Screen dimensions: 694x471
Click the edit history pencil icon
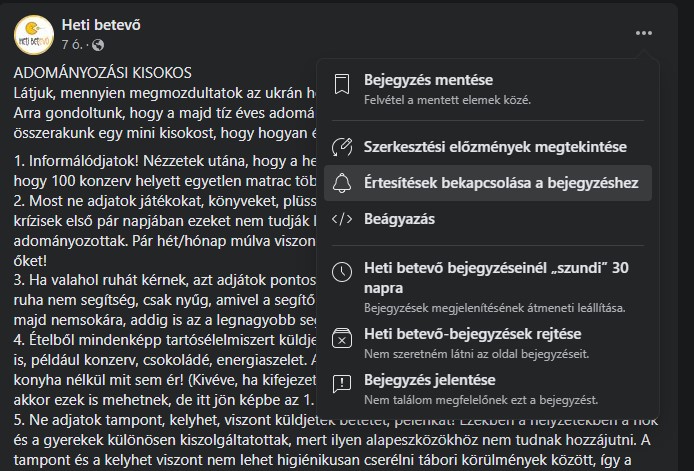[x=342, y=147]
